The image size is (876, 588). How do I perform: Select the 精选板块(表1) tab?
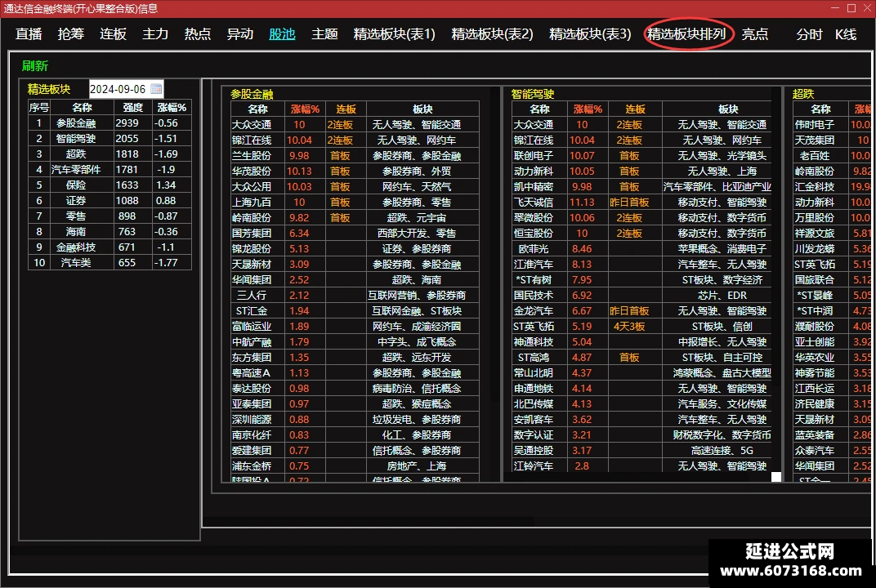(395, 34)
